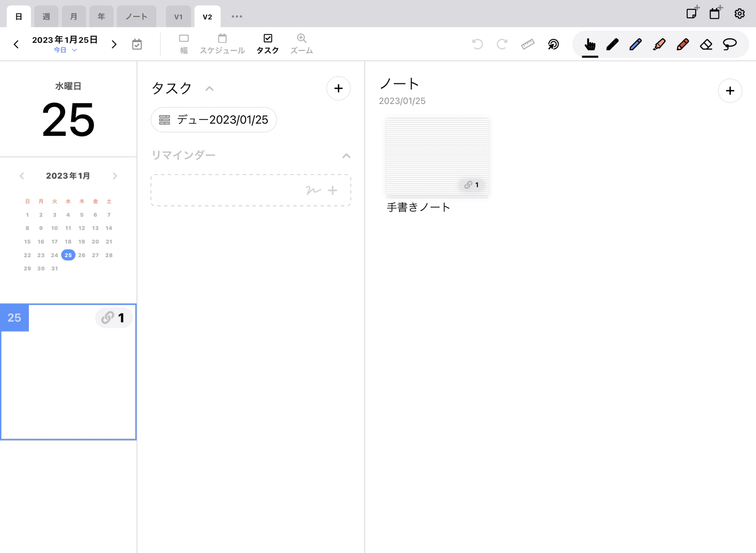Switch to the hand pan tool
The height and width of the screenshot is (553, 756).
coord(590,44)
